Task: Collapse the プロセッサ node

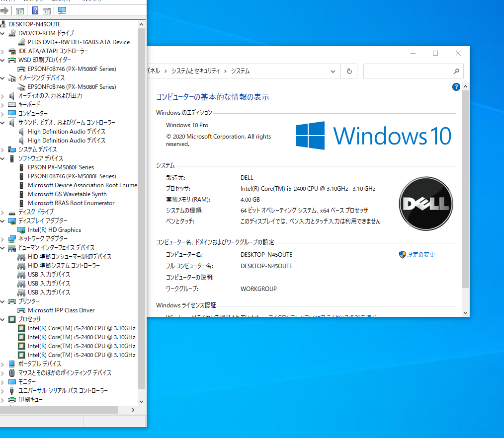Action: pyautogui.click(x=2, y=319)
